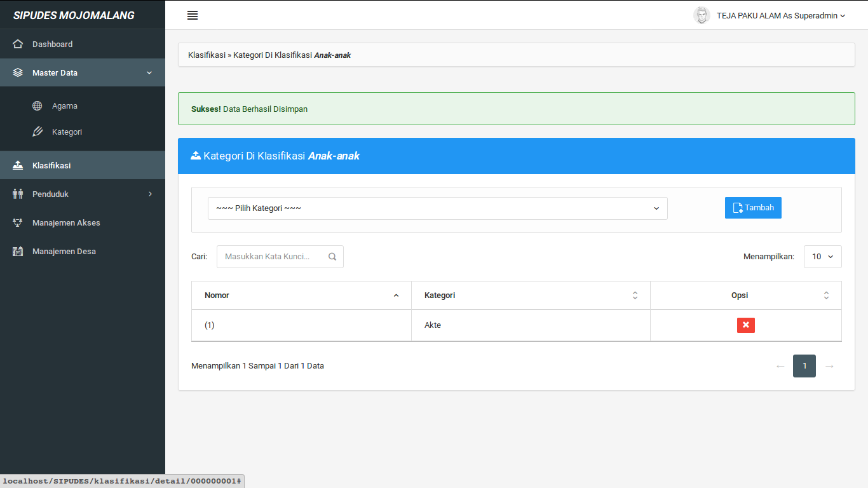868x488 pixels.
Task: Click the (1) number cell
Action: click(301, 325)
